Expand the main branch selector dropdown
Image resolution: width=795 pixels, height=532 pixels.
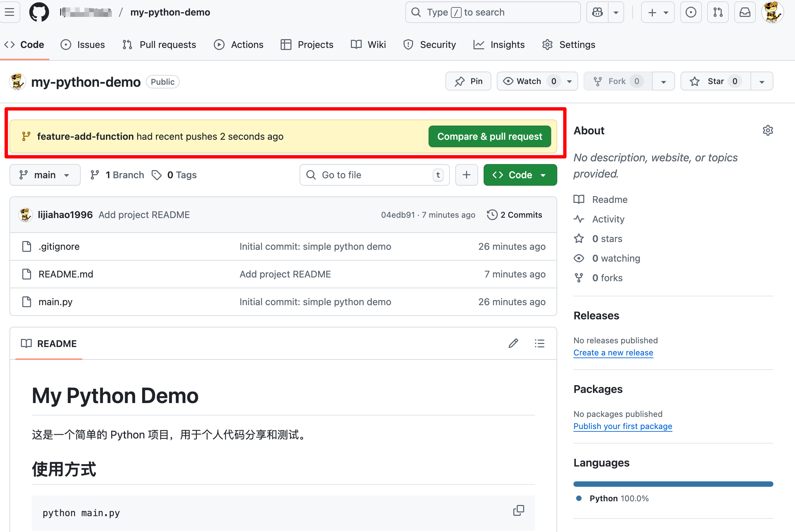click(x=45, y=175)
